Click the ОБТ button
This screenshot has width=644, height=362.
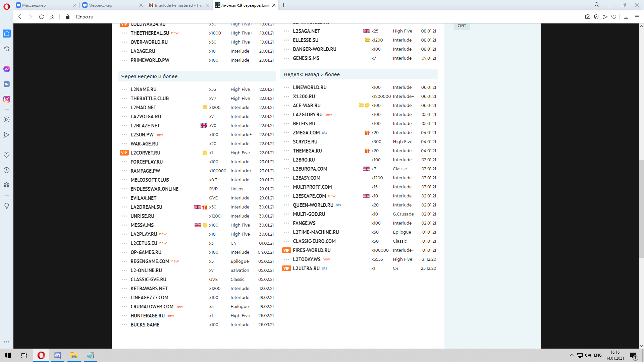click(x=462, y=26)
